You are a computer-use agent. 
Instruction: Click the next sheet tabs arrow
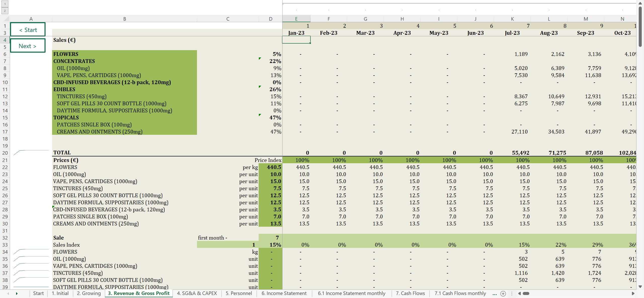[17, 293]
